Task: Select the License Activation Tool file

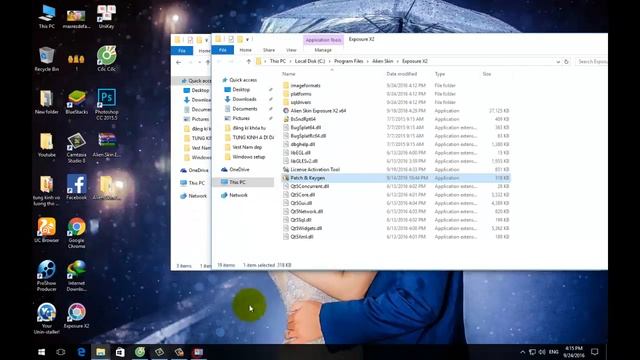Action: coord(315,169)
